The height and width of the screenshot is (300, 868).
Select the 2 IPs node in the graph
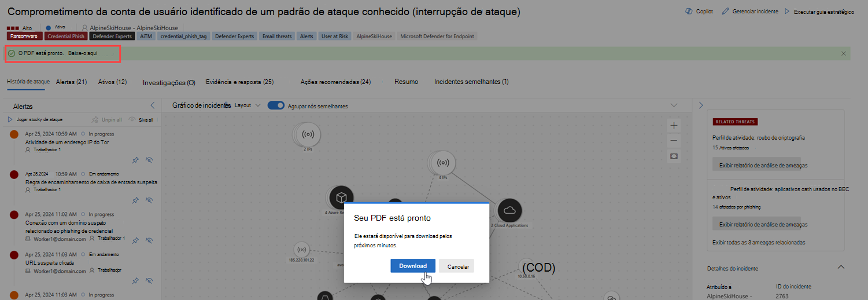[308, 134]
